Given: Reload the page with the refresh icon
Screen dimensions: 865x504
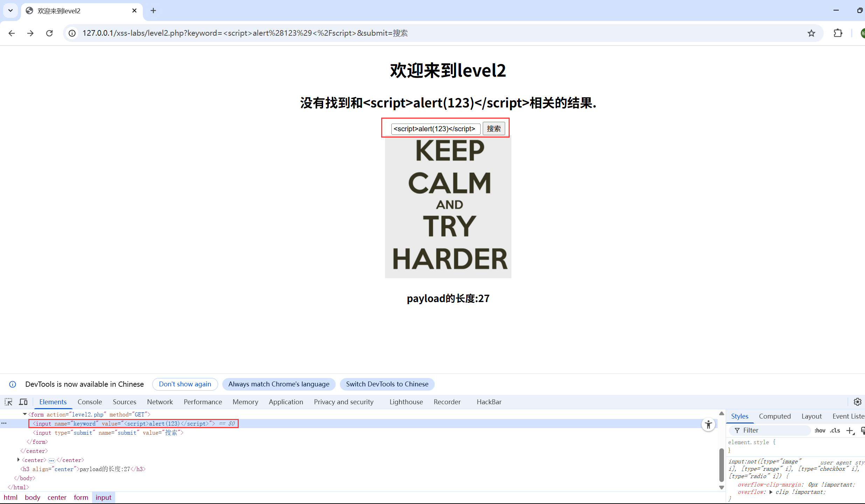Looking at the screenshot, I should click(49, 33).
